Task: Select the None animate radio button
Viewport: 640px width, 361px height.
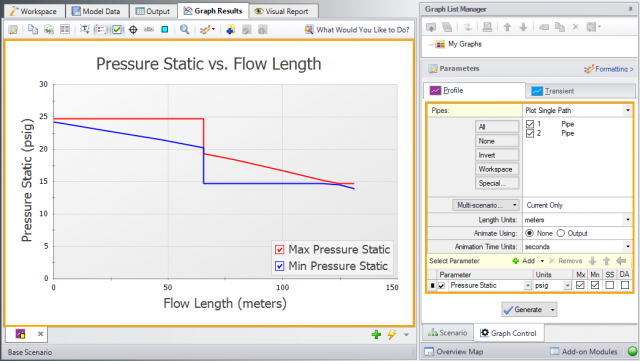Action: click(x=529, y=233)
